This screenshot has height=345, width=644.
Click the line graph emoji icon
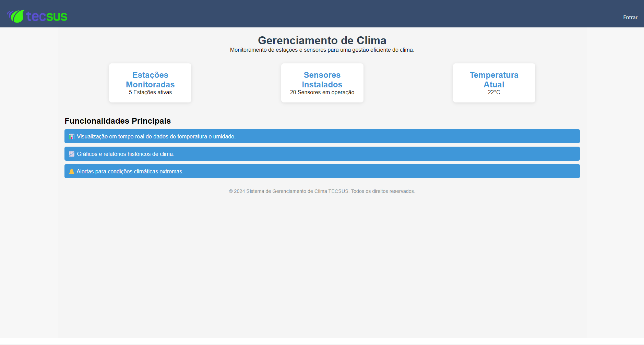(72, 154)
